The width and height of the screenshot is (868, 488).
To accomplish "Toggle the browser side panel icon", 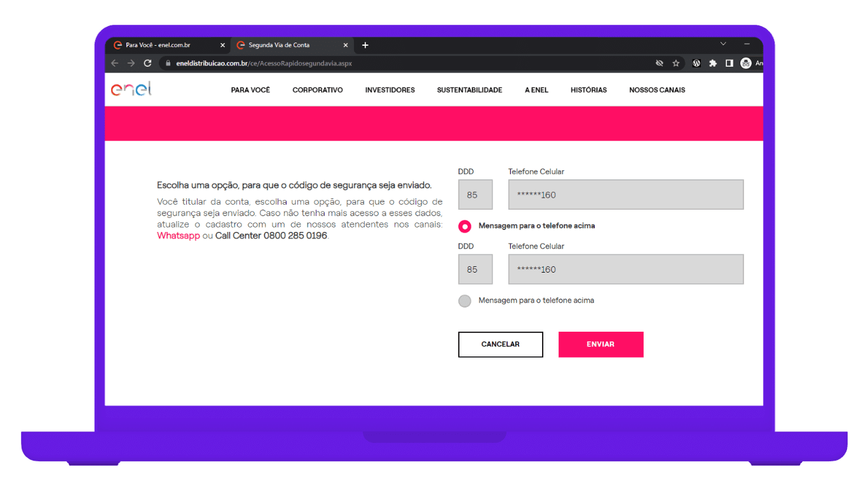I will [x=729, y=63].
